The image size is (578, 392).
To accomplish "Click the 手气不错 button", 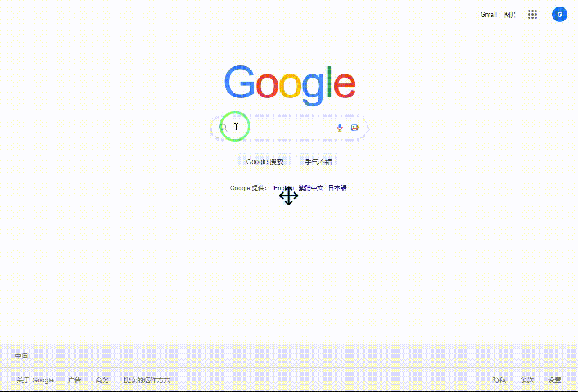I will click(x=318, y=162).
